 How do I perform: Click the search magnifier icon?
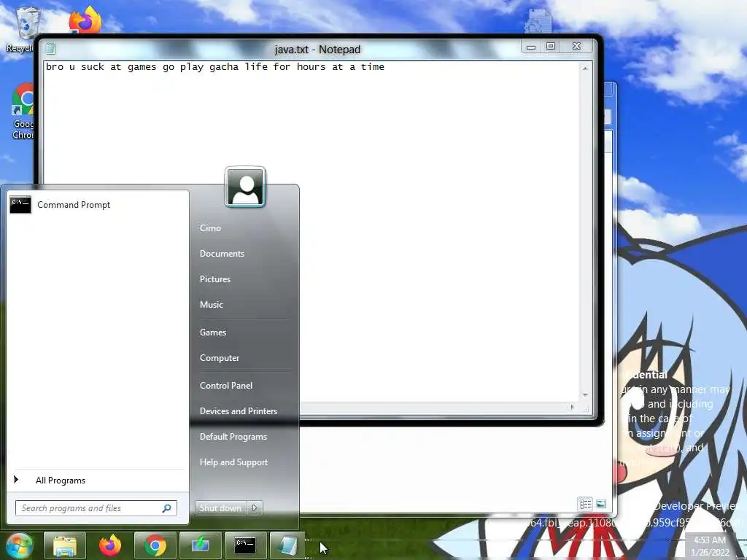pos(167,508)
